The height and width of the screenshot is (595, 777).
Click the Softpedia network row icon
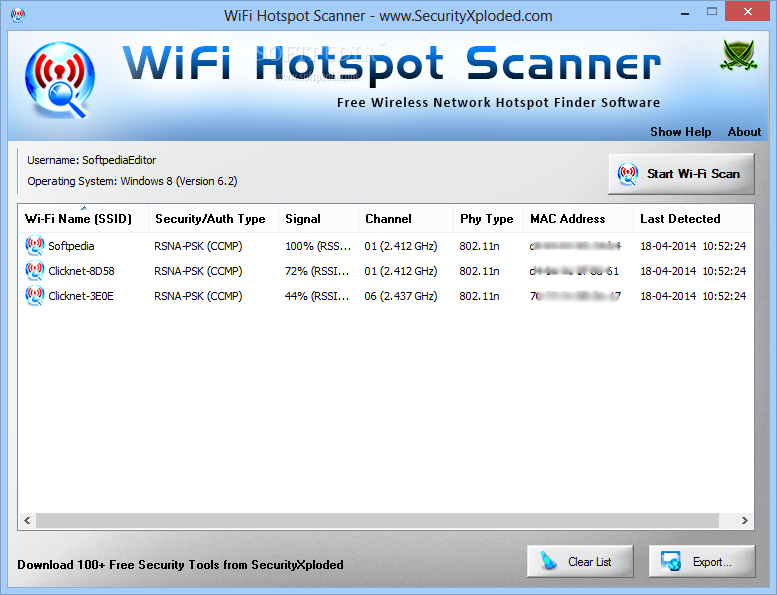tap(35, 246)
